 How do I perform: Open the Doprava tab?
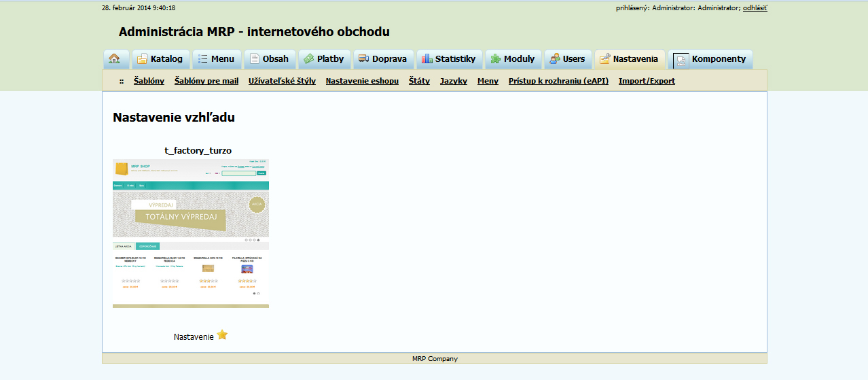[x=383, y=59]
